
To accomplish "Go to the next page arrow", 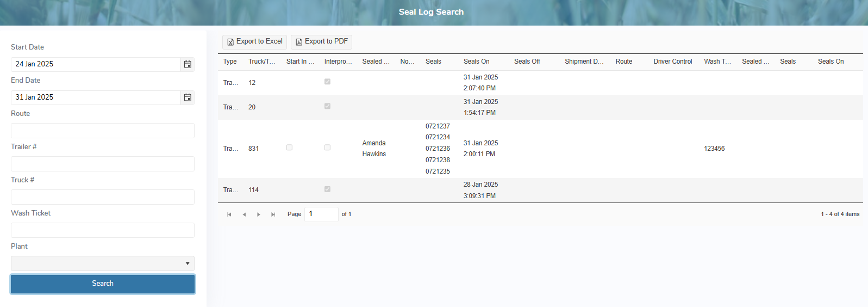I will 259,214.
